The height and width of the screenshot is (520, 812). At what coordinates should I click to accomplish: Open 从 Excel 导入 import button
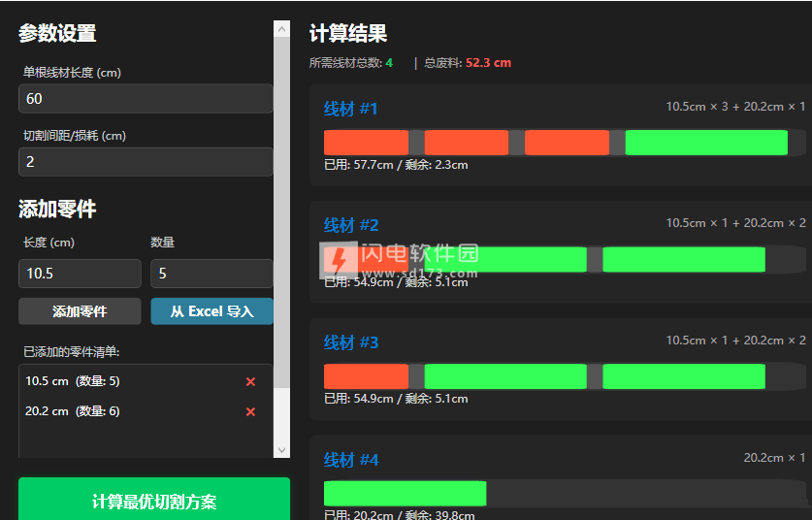(x=211, y=311)
